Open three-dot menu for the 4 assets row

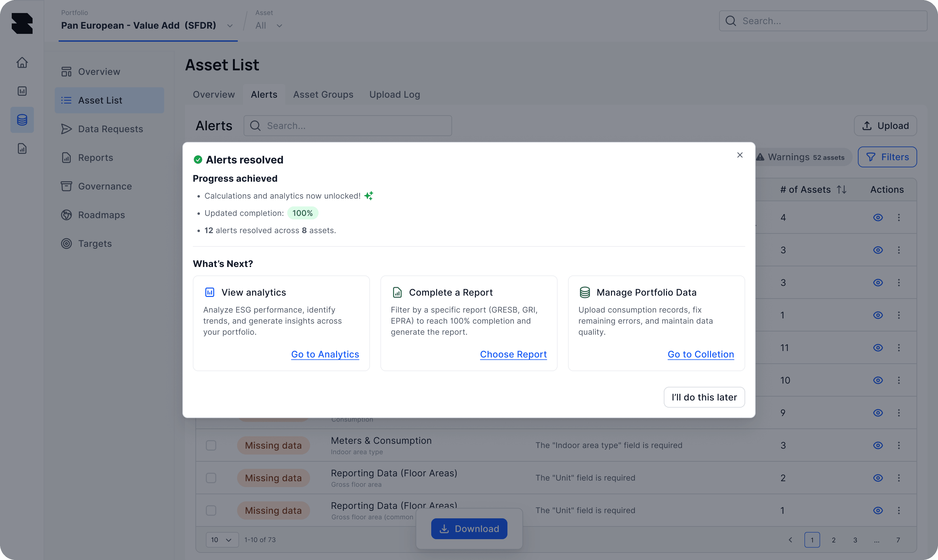(x=899, y=217)
